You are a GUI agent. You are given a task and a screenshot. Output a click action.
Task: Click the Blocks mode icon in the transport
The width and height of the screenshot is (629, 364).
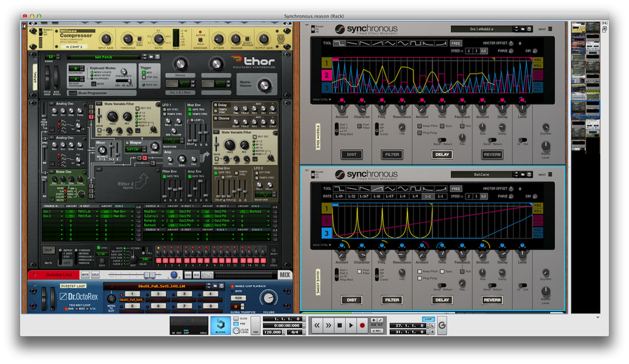pos(220,325)
